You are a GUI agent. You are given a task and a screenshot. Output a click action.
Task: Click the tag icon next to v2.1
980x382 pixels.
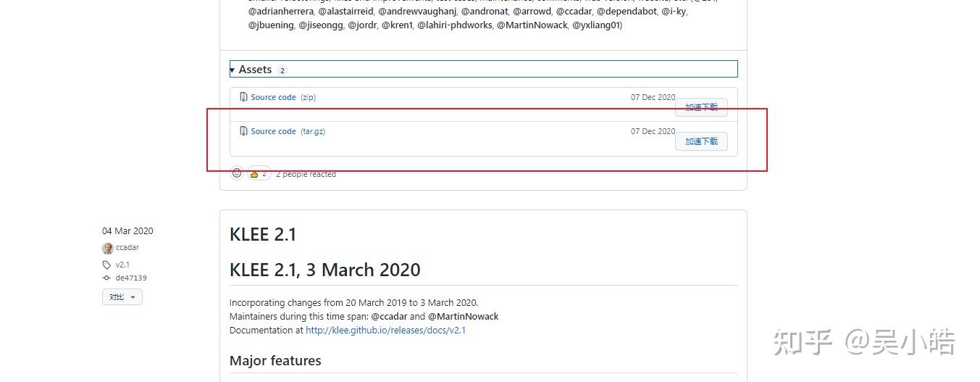(107, 265)
